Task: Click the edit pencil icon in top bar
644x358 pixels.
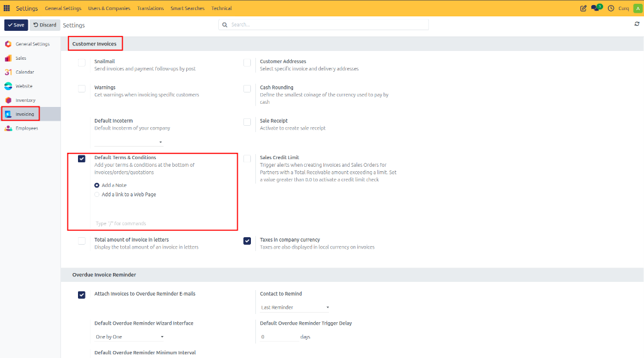Action: coord(583,8)
